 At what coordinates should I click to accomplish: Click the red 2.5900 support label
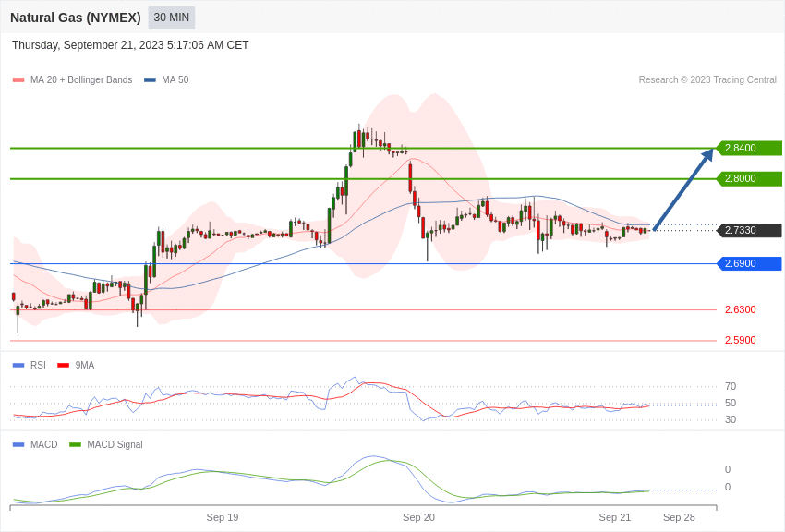(741, 340)
